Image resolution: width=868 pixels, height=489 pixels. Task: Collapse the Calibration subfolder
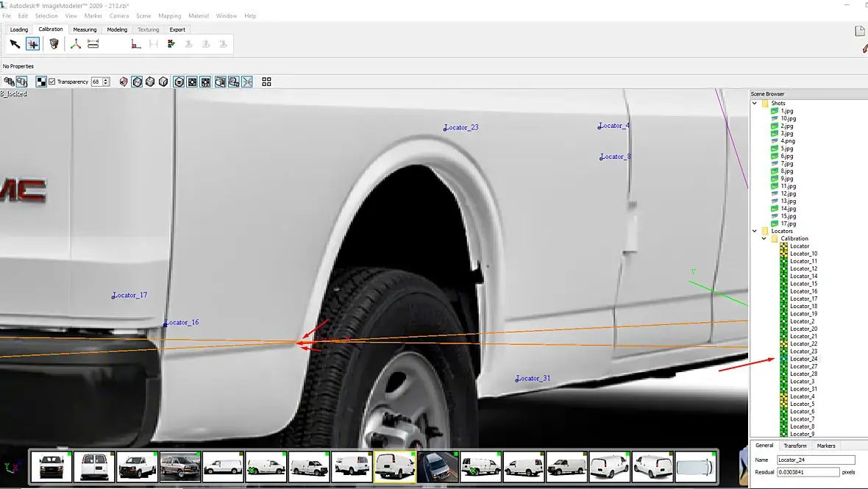tap(764, 239)
